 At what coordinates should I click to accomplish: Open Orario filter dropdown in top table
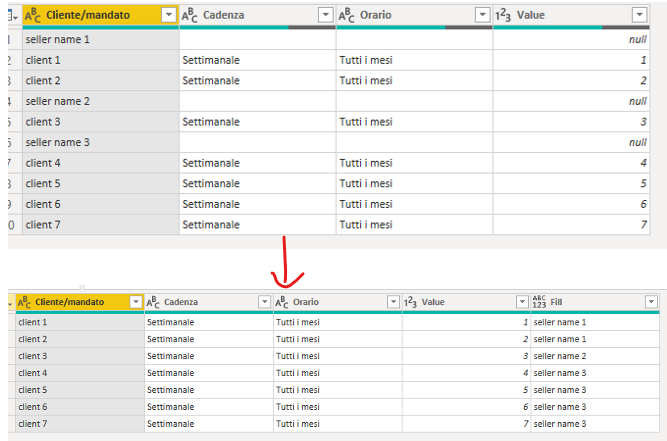click(x=482, y=15)
